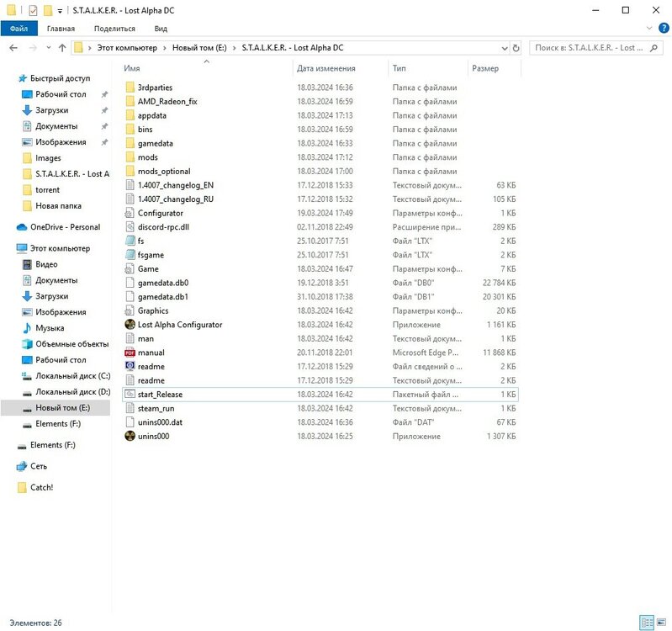Open the Файл menu tab

pos(19,28)
